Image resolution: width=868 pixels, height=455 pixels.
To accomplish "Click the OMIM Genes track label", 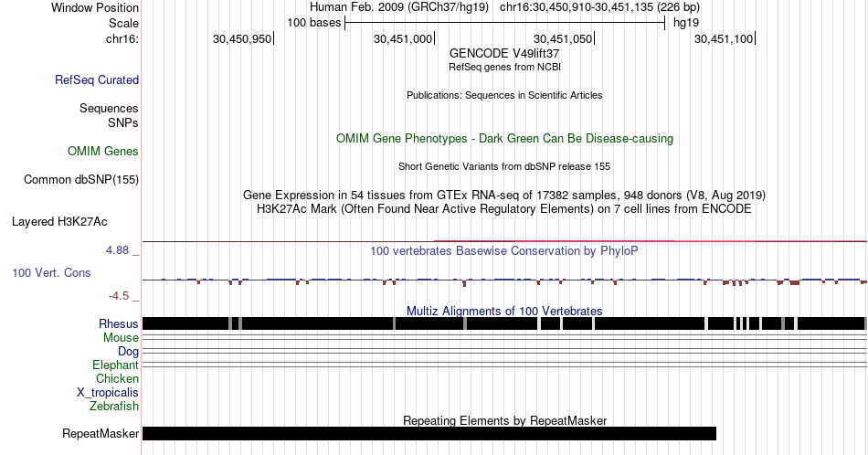I will [103, 151].
